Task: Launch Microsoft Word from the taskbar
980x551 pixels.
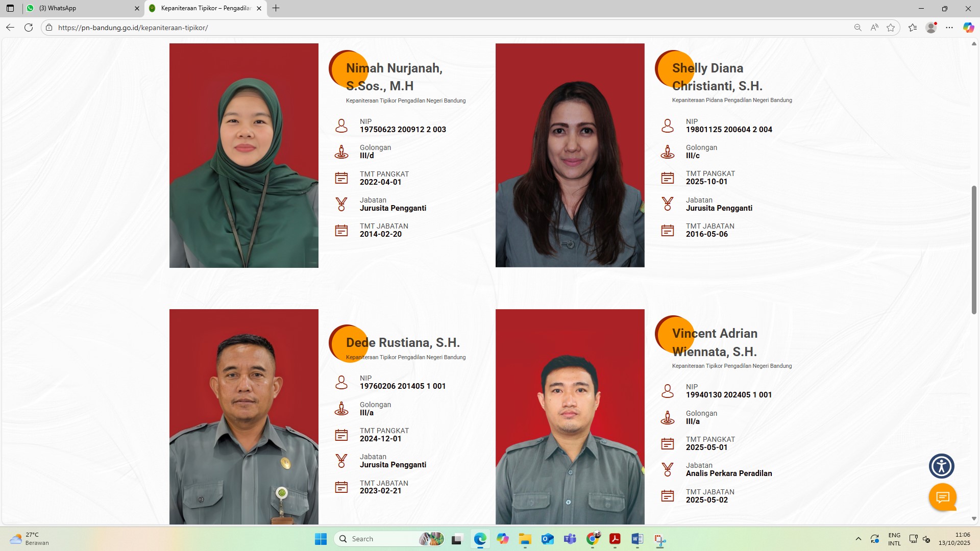Action: pyautogui.click(x=637, y=539)
